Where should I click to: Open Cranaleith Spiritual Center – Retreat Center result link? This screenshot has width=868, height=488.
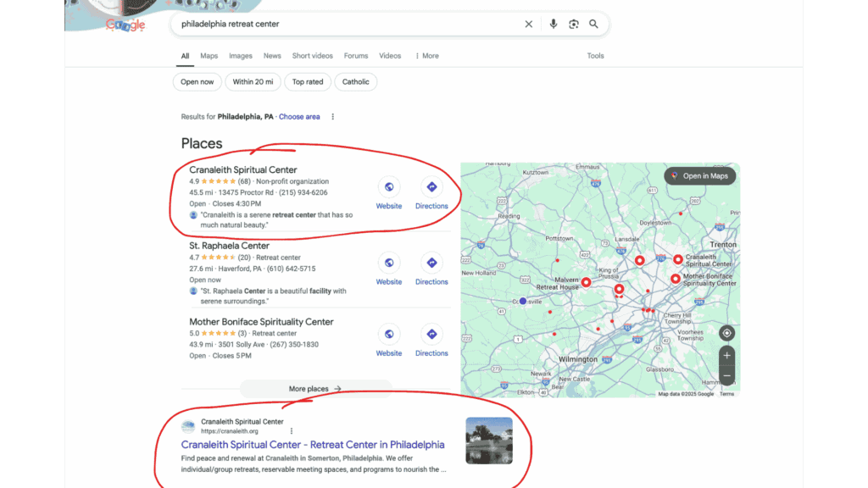313,445
